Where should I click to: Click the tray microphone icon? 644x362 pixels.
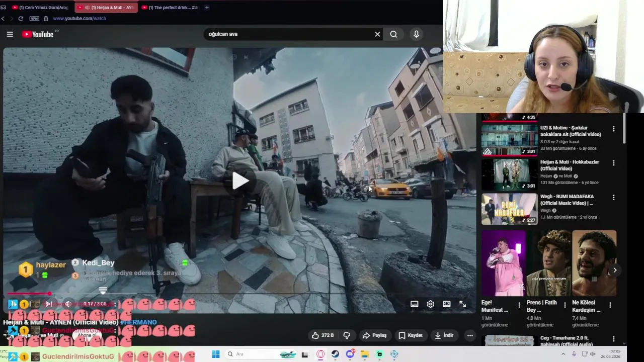[x=574, y=354]
